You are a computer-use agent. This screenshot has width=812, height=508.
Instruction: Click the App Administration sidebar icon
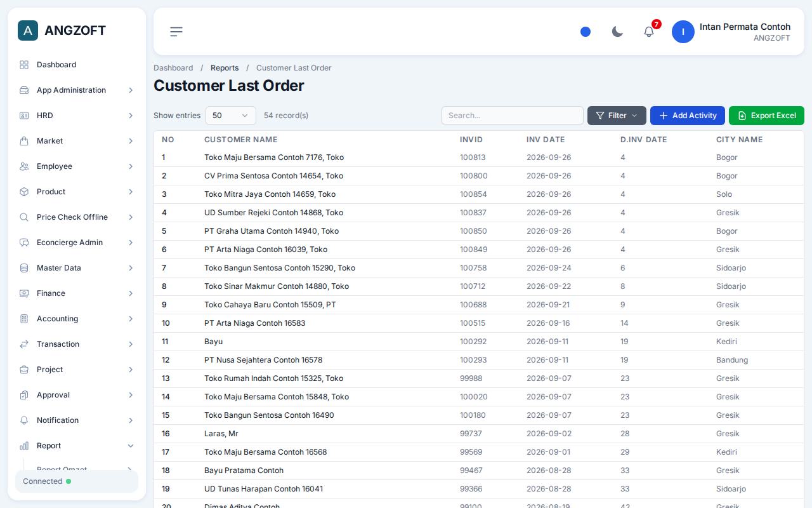pyautogui.click(x=24, y=90)
